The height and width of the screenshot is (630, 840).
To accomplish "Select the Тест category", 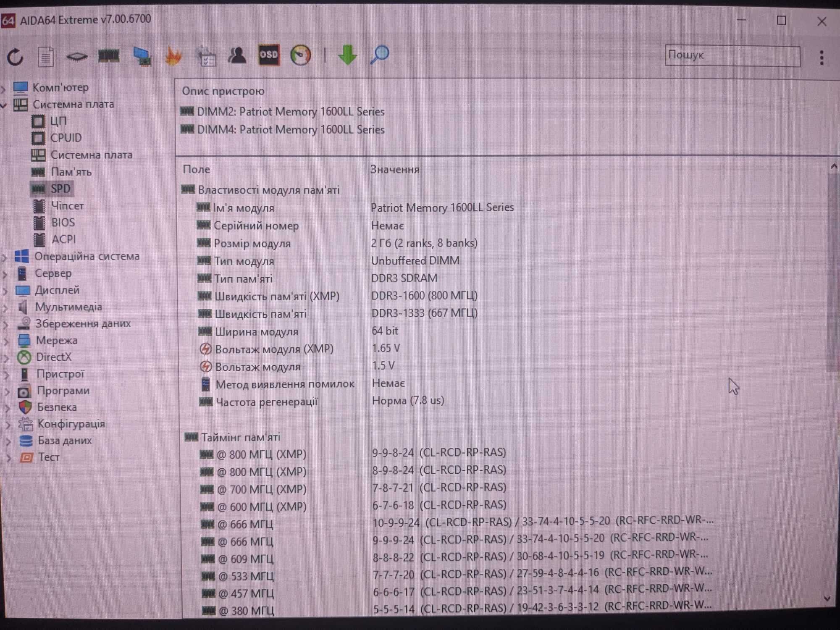I will [49, 457].
